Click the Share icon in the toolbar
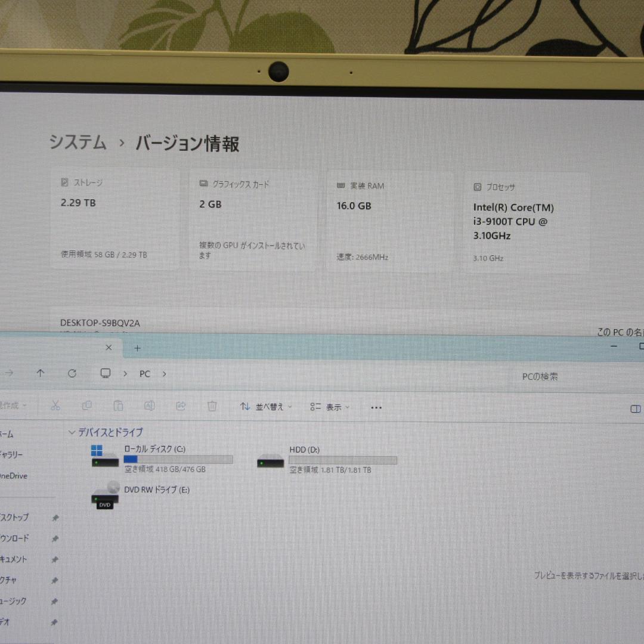644x644 pixels. point(181,405)
